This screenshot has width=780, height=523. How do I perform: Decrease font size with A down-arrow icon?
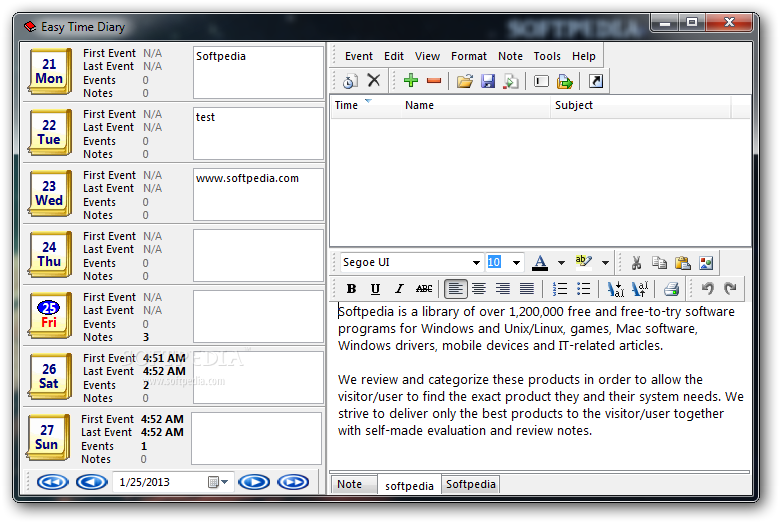click(x=615, y=289)
